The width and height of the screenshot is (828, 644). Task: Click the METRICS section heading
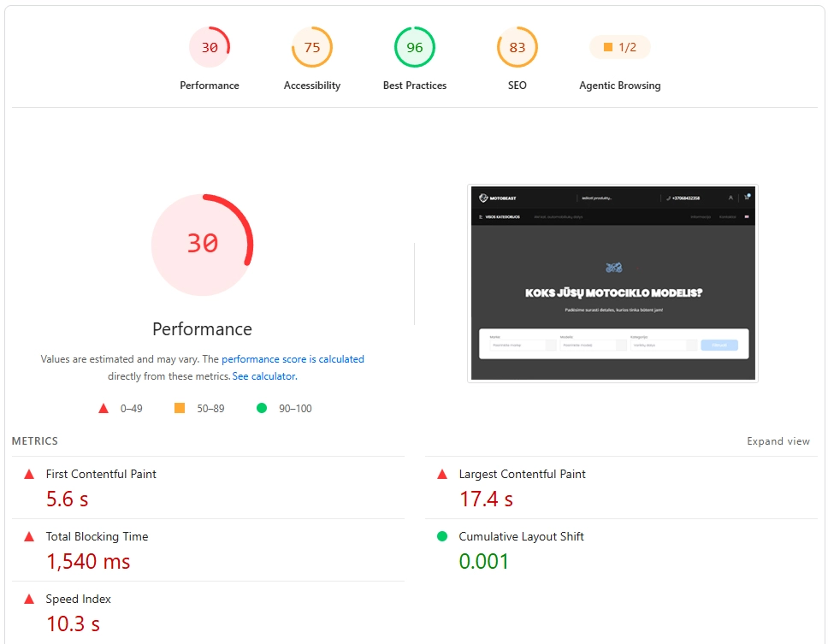click(35, 441)
